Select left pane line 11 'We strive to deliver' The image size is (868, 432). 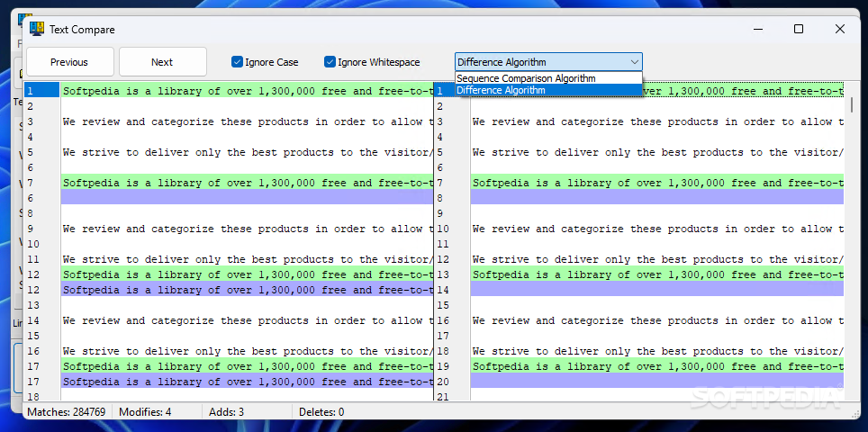pos(247,259)
